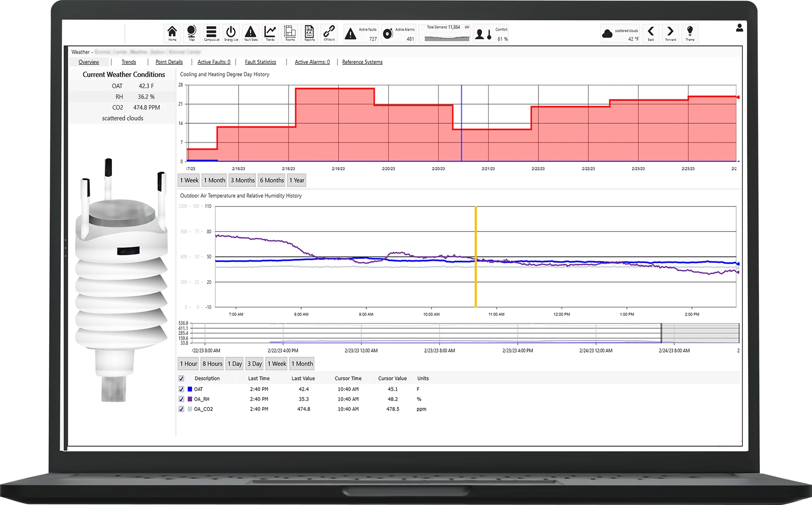This screenshot has width=812, height=505.
Task: Switch to the Point Details tab
Action: [x=169, y=62]
